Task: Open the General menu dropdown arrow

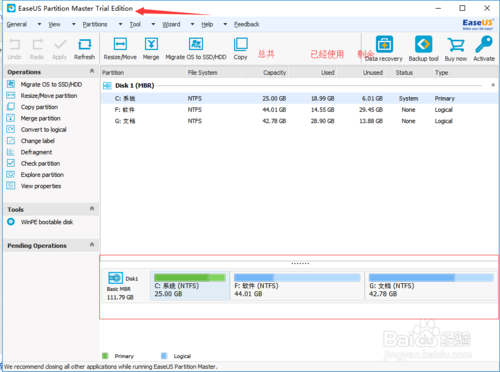Action: point(39,24)
